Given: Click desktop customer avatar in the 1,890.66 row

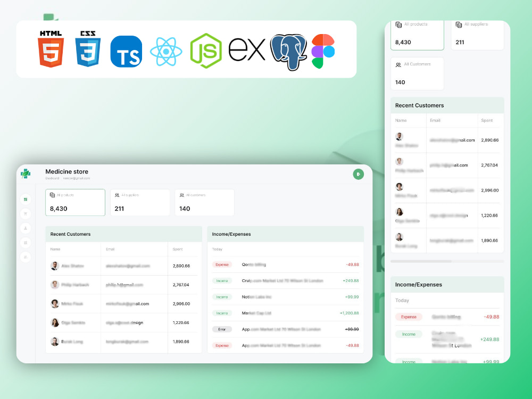Looking at the screenshot, I should (x=55, y=342).
